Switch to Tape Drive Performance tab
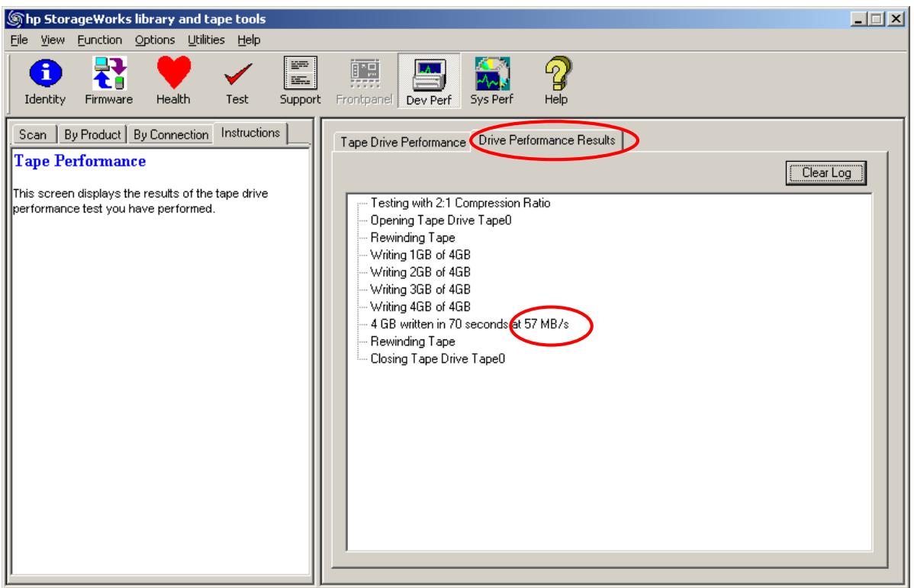 pos(403,142)
